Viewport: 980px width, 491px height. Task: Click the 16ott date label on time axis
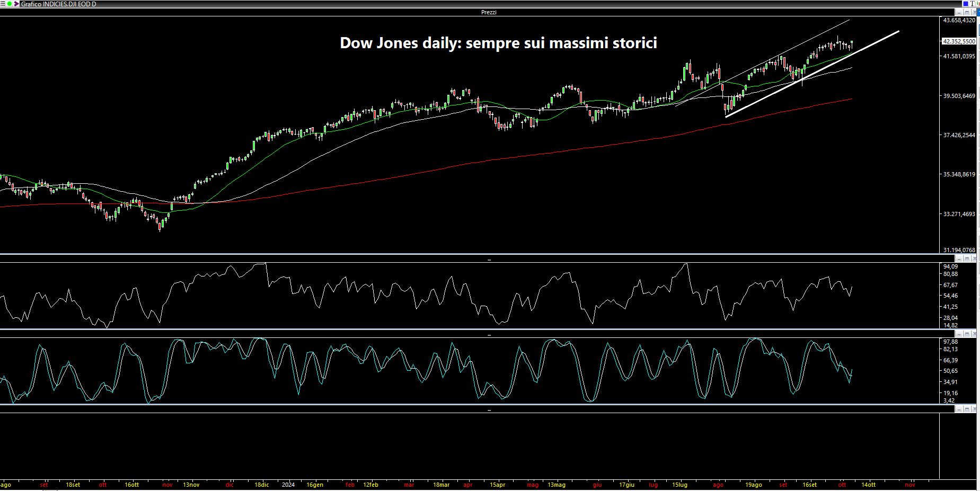132,485
